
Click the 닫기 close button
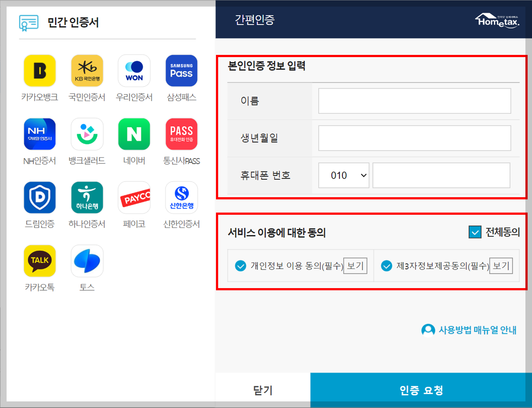(x=263, y=390)
